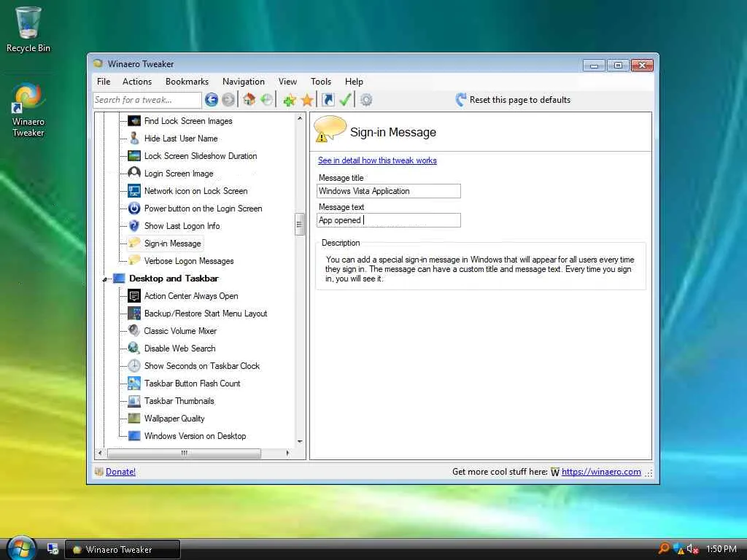Click the Donate! link

pos(120,472)
